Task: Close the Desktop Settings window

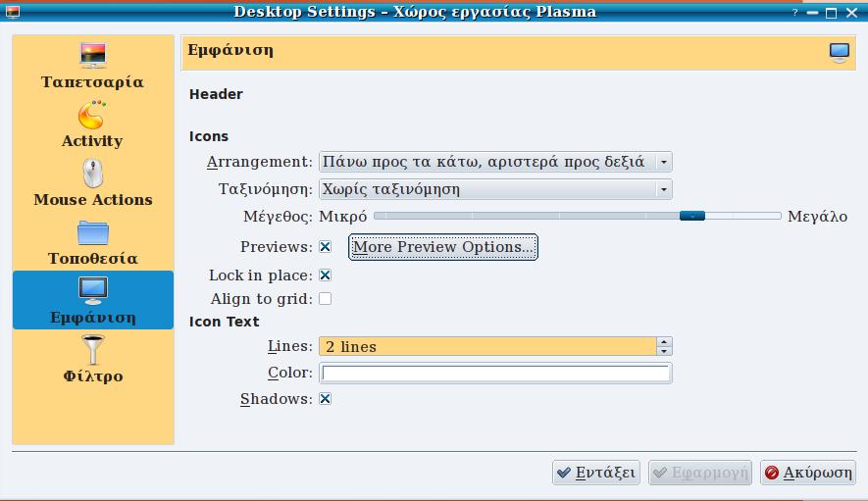Action: pyautogui.click(x=852, y=13)
